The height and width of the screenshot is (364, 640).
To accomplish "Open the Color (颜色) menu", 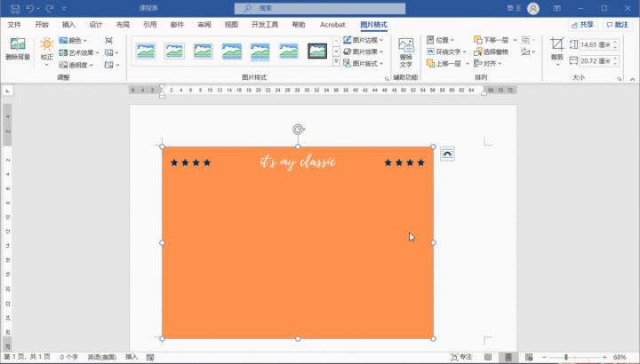I will [x=73, y=40].
